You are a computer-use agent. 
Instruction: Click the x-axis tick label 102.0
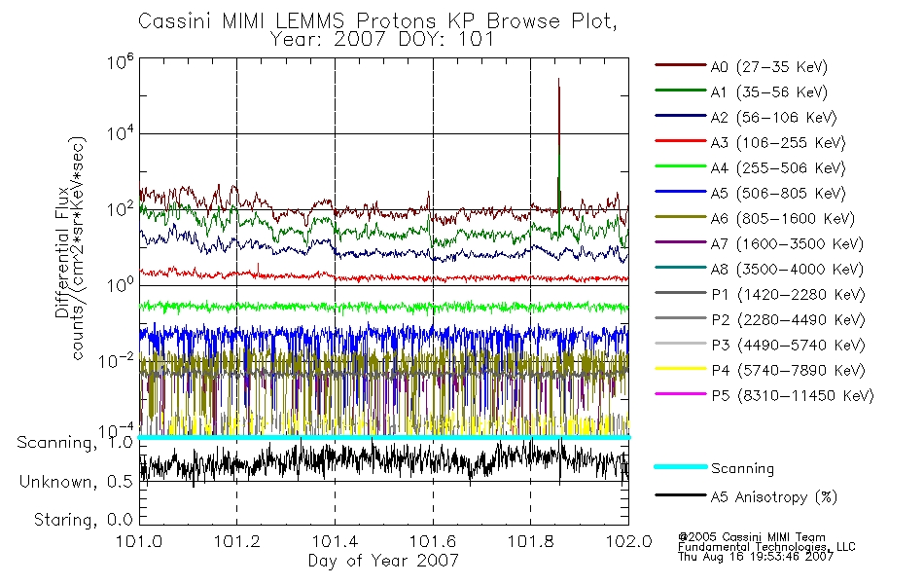[x=628, y=541]
